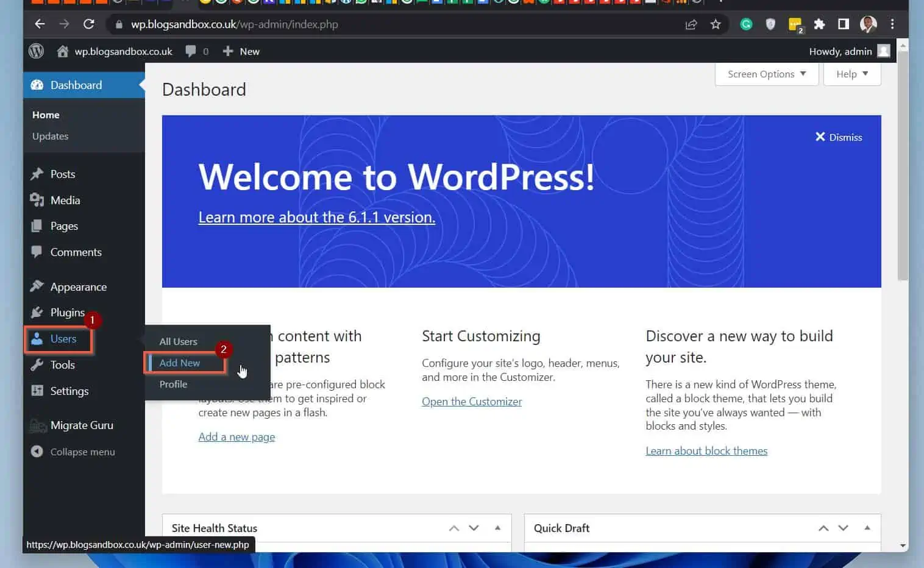Select All Users in the flyout submenu
924x568 pixels.
[x=178, y=341]
